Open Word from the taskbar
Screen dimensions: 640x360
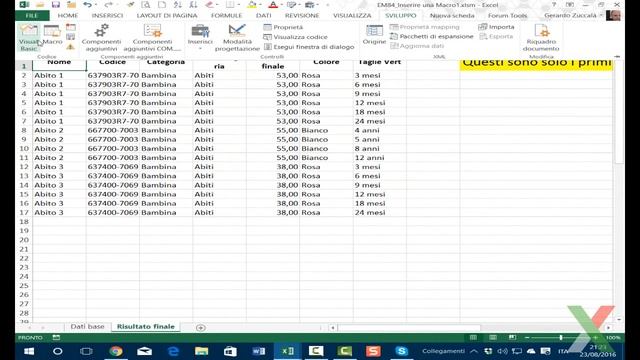click(x=258, y=351)
